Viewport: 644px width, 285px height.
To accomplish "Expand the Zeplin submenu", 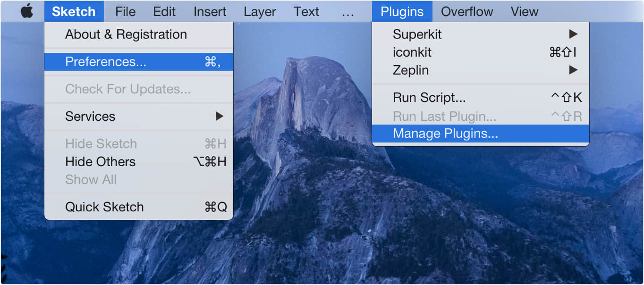I will (x=481, y=70).
